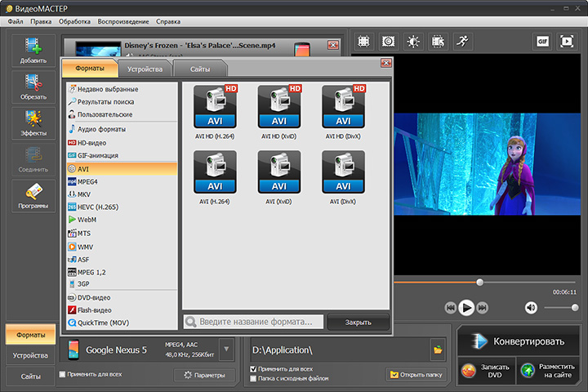588x392 pixels.
Task: Click the crop video icon in preview toolbar
Action: tap(364, 41)
